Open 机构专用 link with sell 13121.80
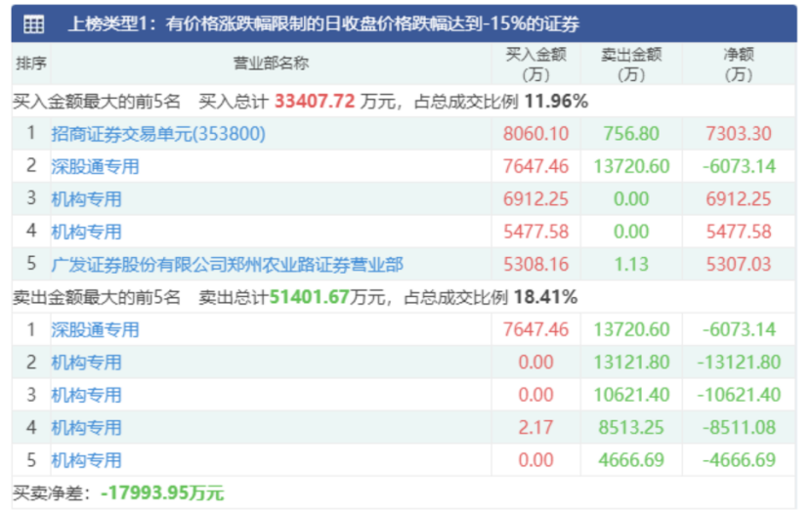The width and height of the screenshot is (812, 514). [86, 362]
